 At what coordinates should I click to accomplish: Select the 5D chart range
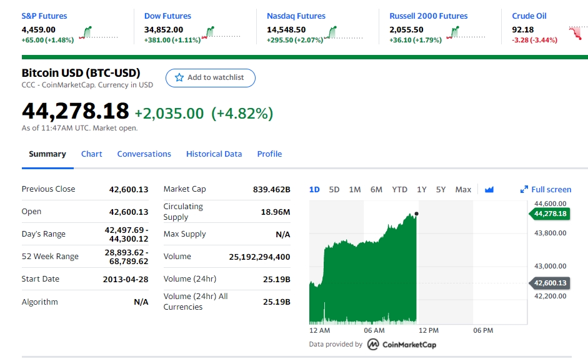(334, 190)
